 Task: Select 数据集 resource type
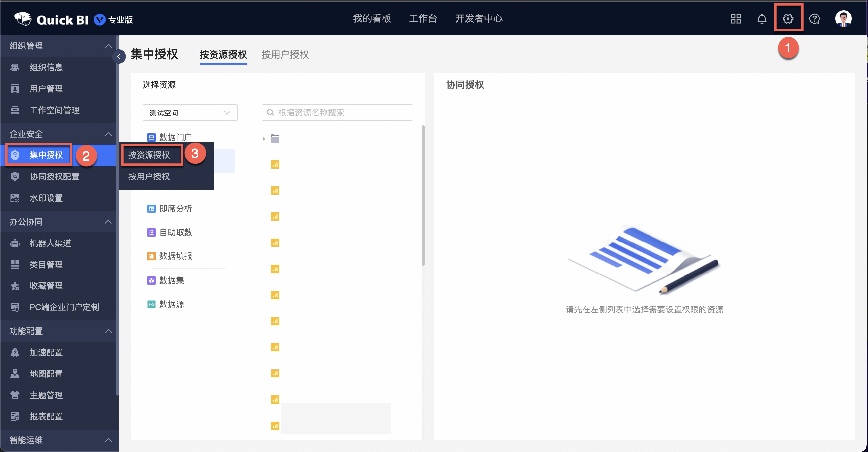[x=171, y=280]
